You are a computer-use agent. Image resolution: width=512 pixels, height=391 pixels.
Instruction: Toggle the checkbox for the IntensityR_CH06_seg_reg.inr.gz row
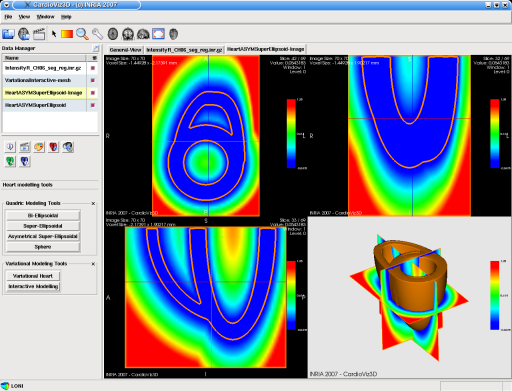pos(93,68)
